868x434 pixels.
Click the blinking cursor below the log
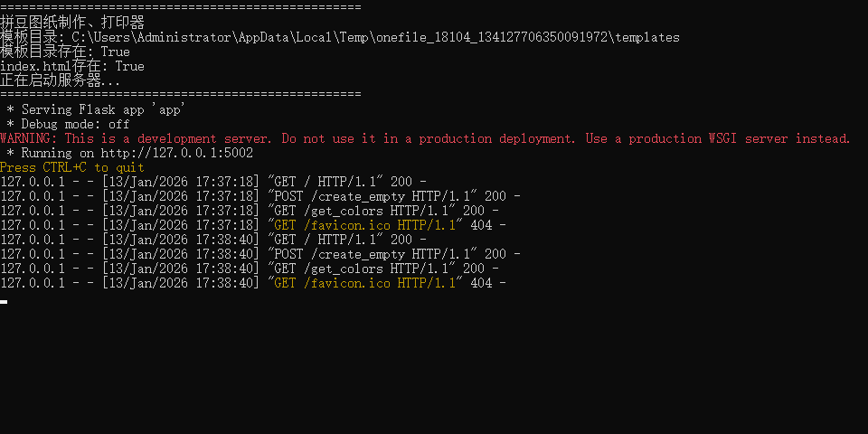point(4,301)
